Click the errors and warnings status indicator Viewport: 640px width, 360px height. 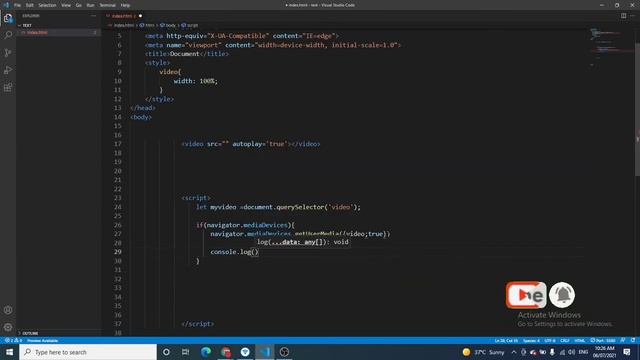click(13, 340)
